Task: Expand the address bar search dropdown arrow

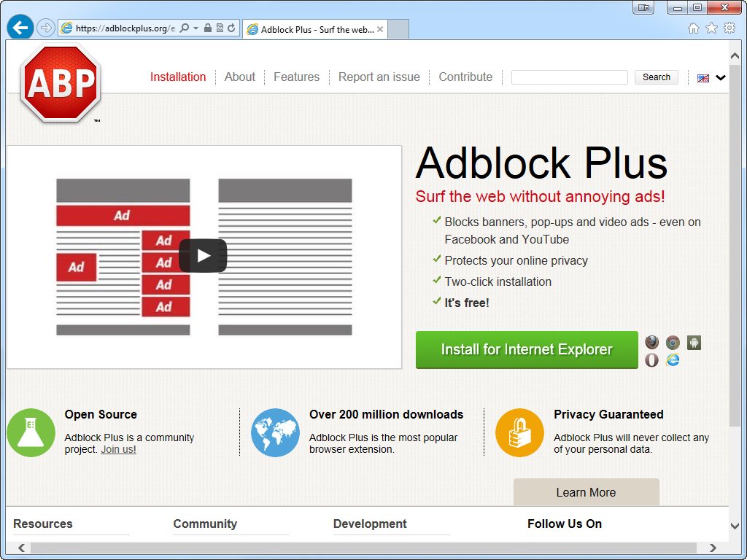Action: click(196, 28)
